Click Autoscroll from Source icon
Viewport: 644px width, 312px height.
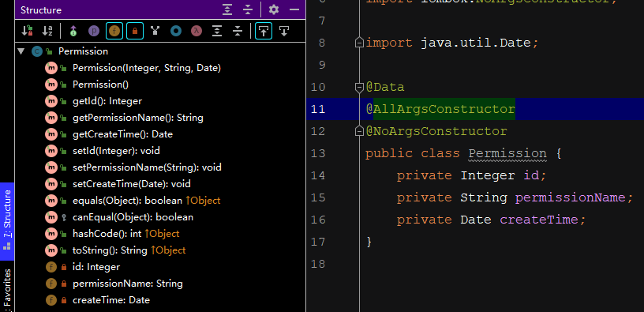pyautogui.click(x=284, y=31)
